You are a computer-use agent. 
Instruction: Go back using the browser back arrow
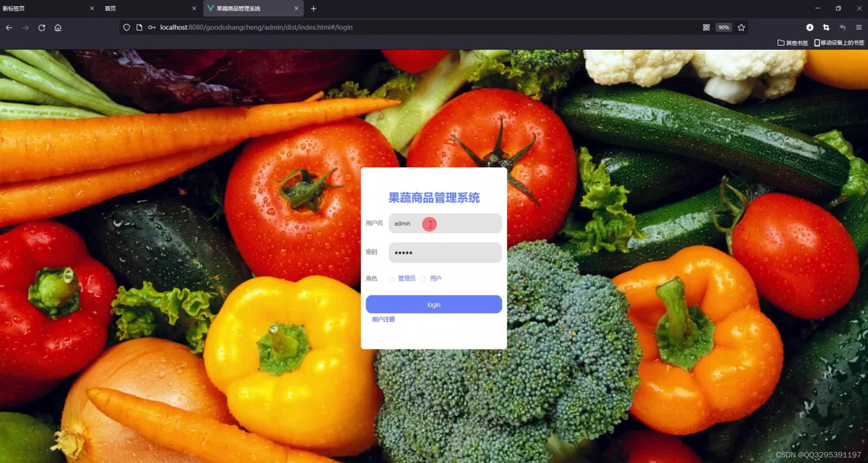(x=9, y=27)
